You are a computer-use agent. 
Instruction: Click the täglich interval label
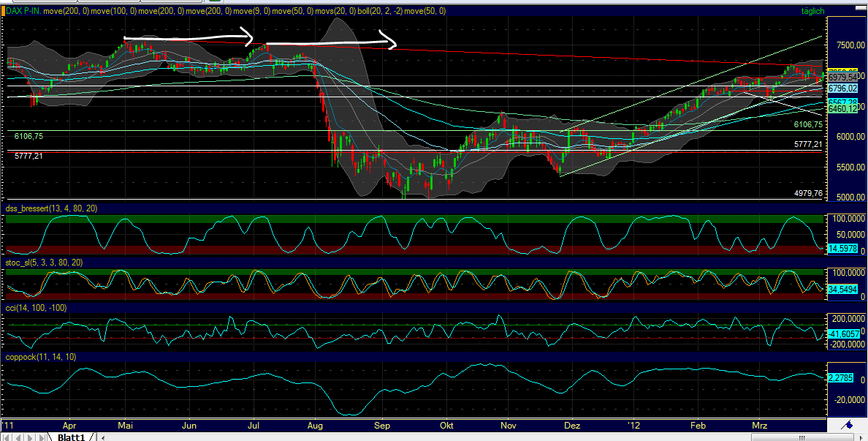coord(812,11)
